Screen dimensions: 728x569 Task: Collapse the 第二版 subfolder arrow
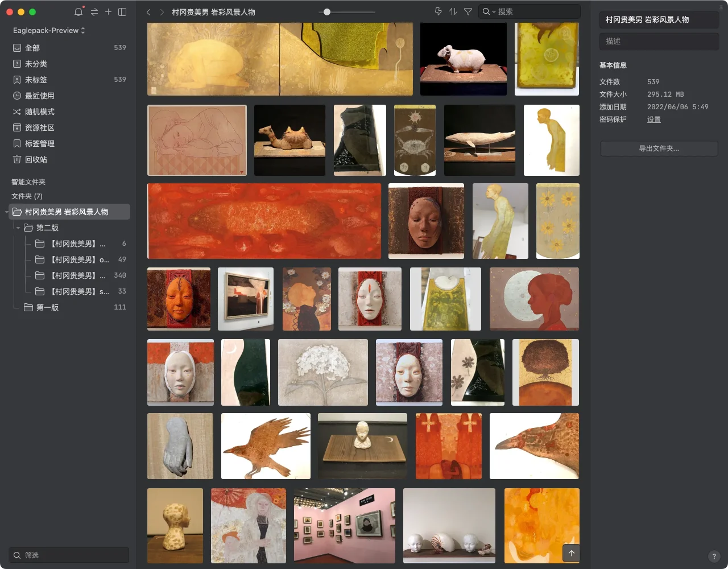coord(18,228)
